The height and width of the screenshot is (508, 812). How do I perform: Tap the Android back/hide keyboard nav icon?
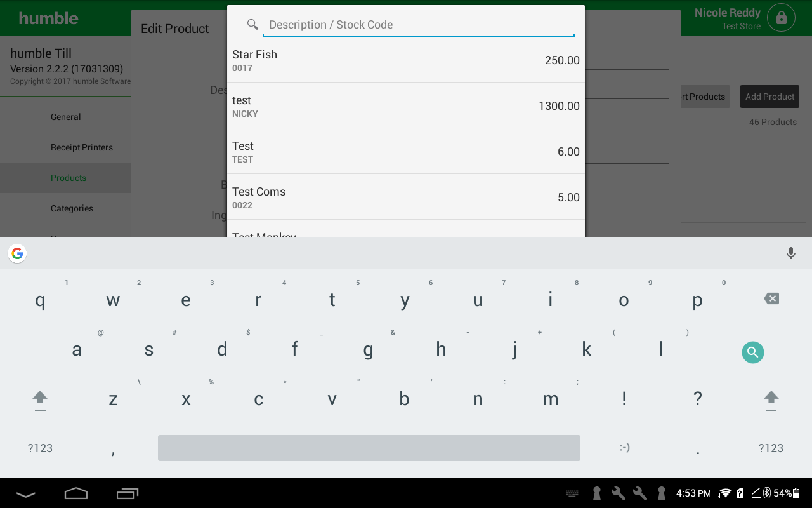[26, 493]
